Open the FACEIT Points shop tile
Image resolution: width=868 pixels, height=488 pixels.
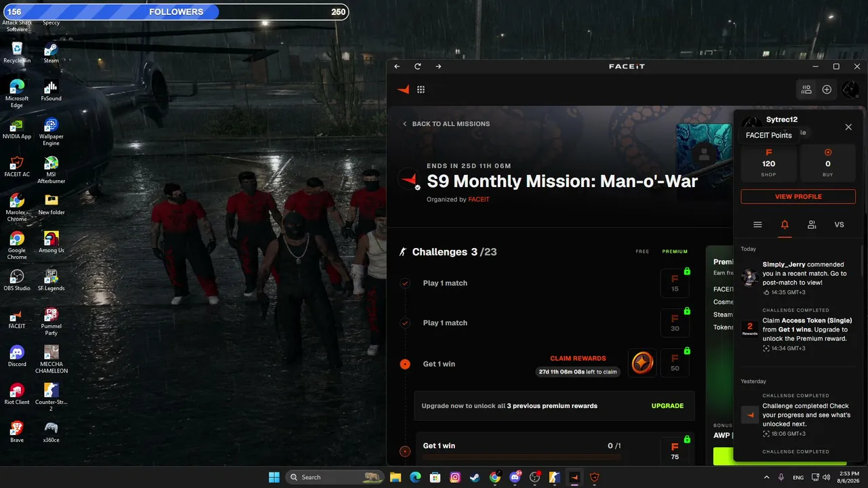pos(768,163)
